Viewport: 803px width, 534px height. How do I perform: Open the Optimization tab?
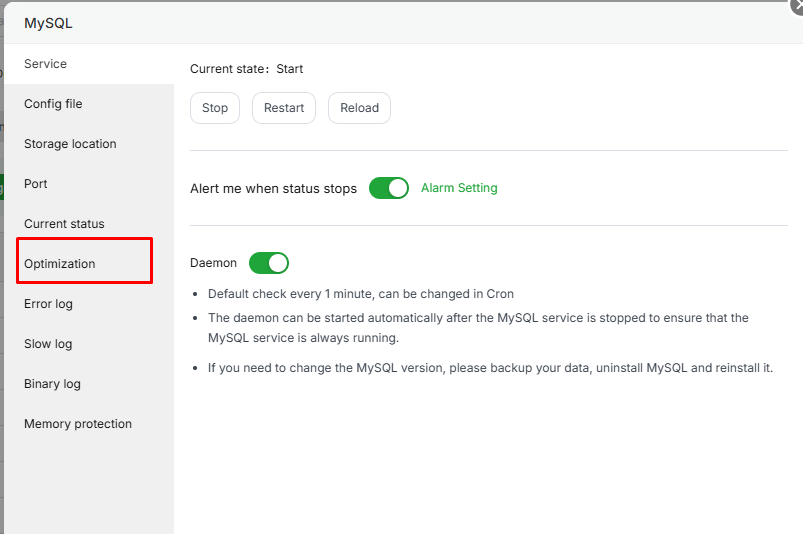point(88,264)
